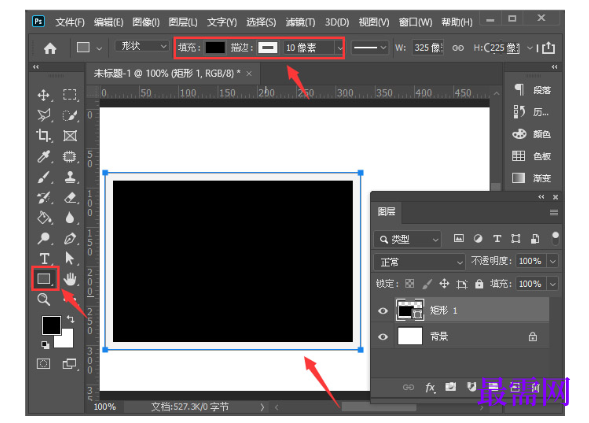Select the Patch healing tool
The width and height of the screenshot is (589, 423).
pos(69,156)
